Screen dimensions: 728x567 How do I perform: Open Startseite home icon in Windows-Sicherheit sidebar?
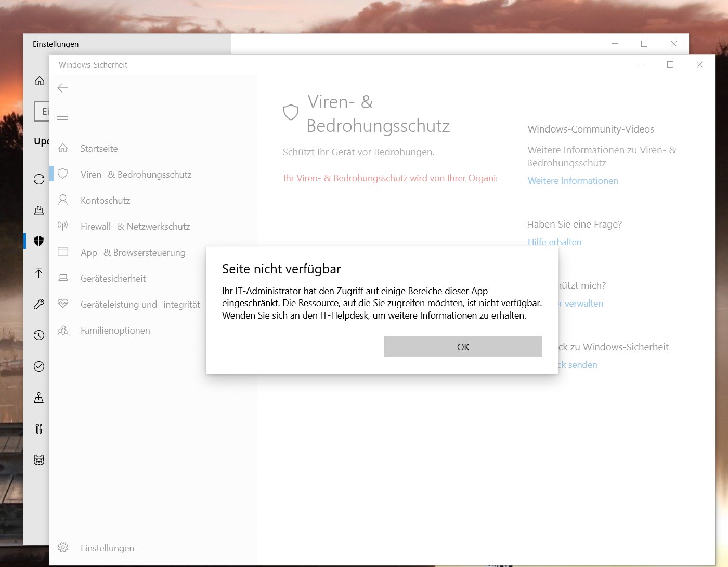[63, 148]
